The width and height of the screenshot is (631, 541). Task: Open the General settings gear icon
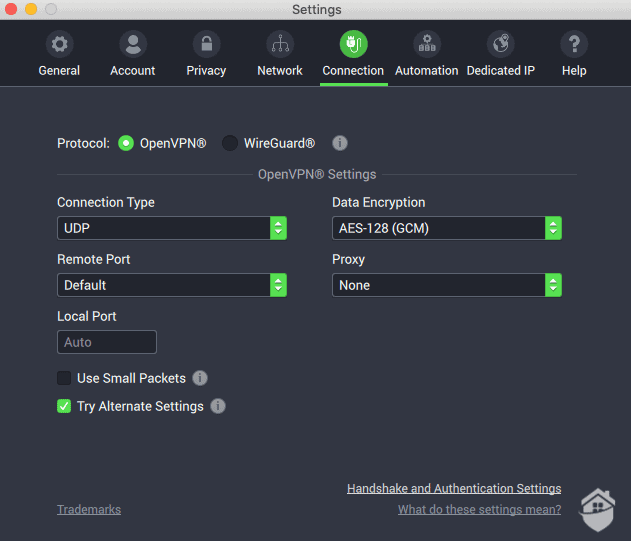[59, 44]
